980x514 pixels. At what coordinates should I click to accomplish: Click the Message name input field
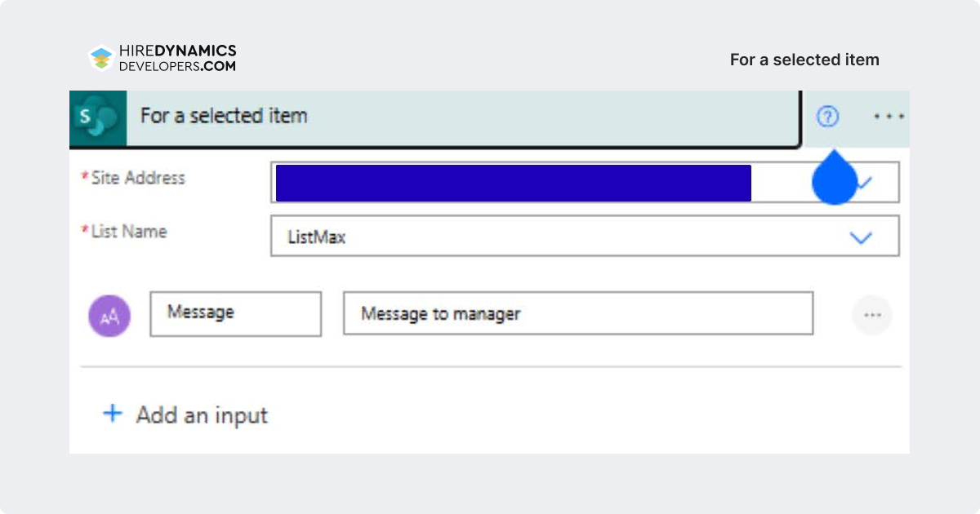[235, 313]
